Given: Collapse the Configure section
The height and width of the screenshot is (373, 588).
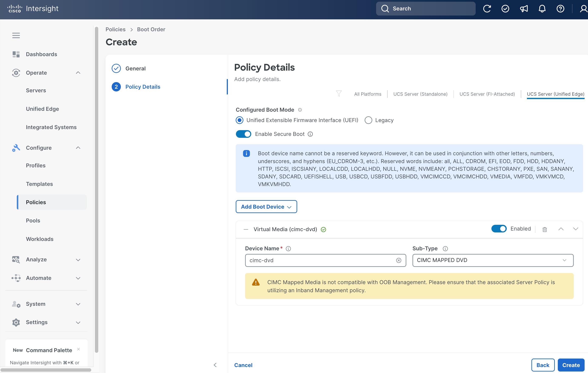Looking at the screenshot, I should click(x=78, y=148).
